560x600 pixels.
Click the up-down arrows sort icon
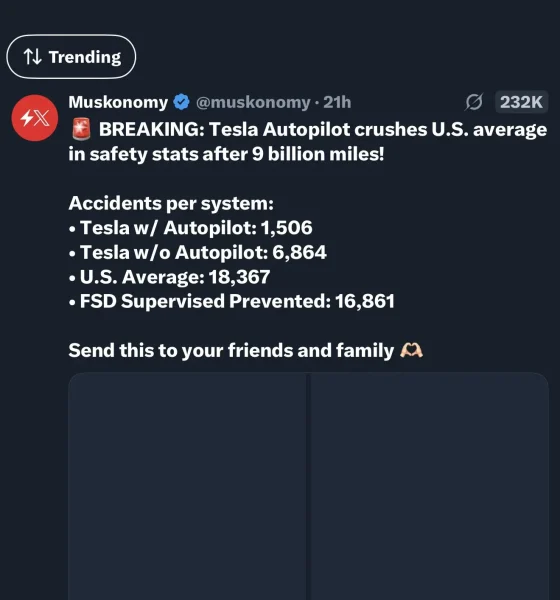33,57
